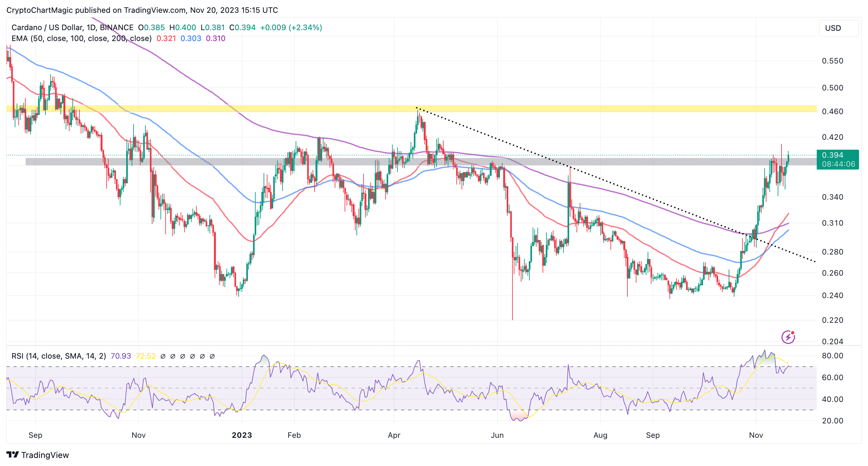This screenshot has height=466, width=868.
Task: Click the TradingView wordmark text at bottom
Action: click(x=45, y=455)
